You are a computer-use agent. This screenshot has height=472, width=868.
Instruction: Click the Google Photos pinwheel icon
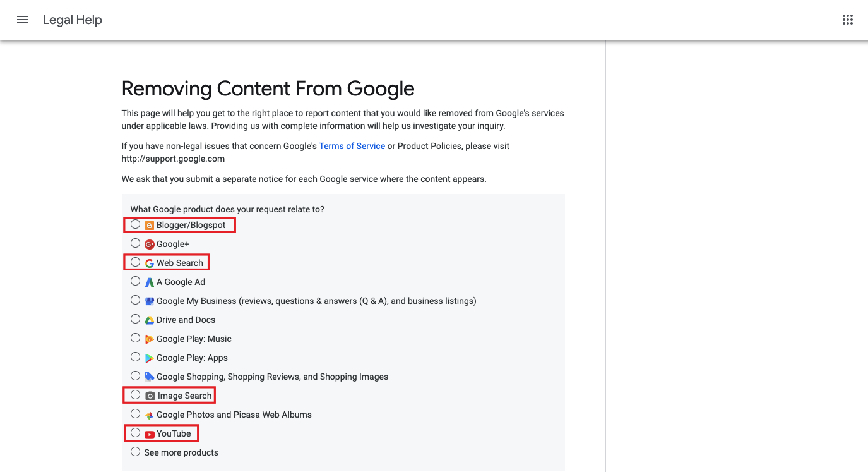(150, 415)
